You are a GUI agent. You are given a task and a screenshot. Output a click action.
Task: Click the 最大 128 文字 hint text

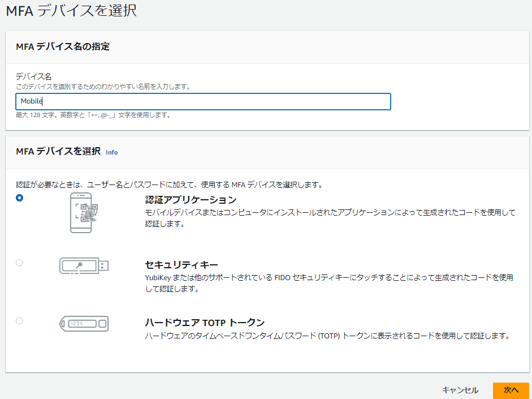93,115
